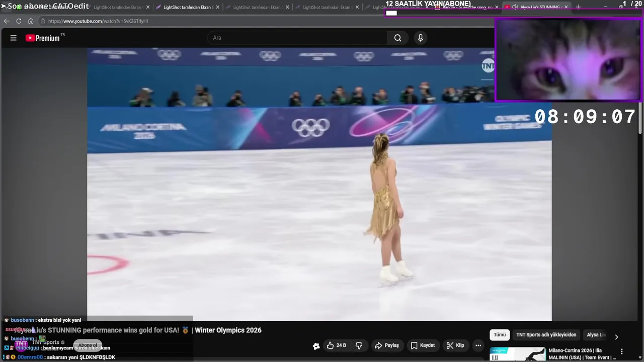The width and height of the screenshot is (644, 362).
Task: Open the browser home page icon
Action: [x=31, y=21]
